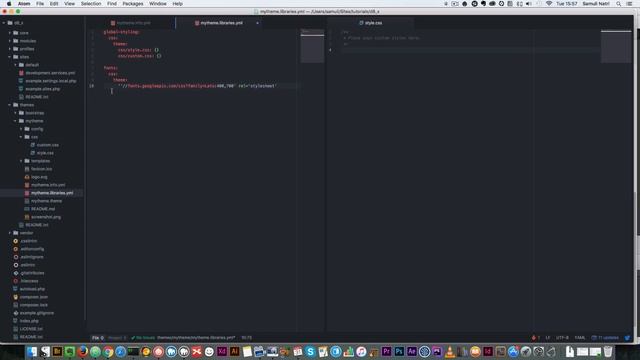Collapse the d8_x root project folder

18,23
